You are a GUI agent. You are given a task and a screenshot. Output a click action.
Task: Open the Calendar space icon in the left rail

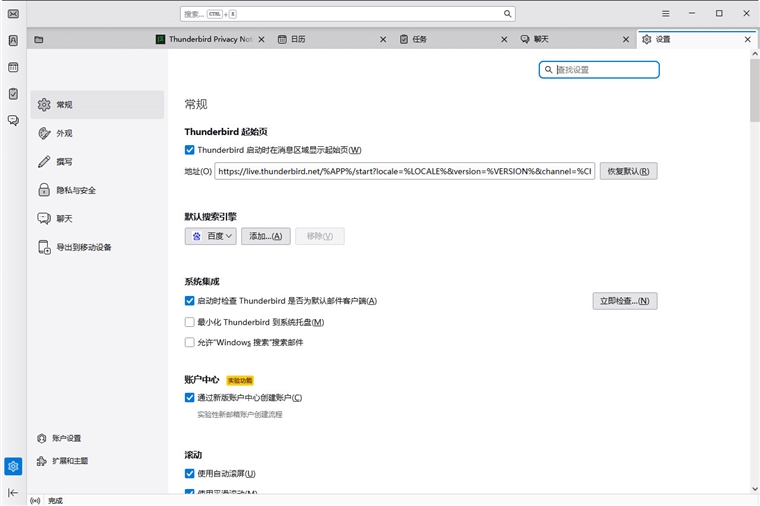tap(13, 67)
